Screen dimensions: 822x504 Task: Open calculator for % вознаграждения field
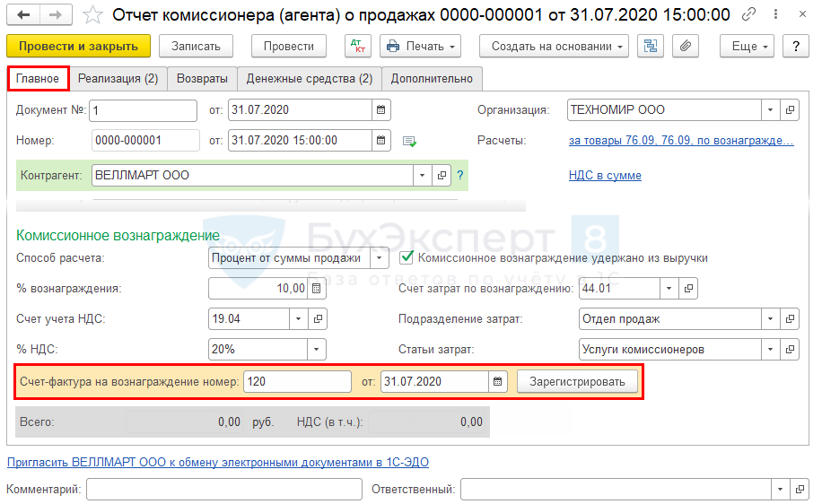[x=316, y=289]
